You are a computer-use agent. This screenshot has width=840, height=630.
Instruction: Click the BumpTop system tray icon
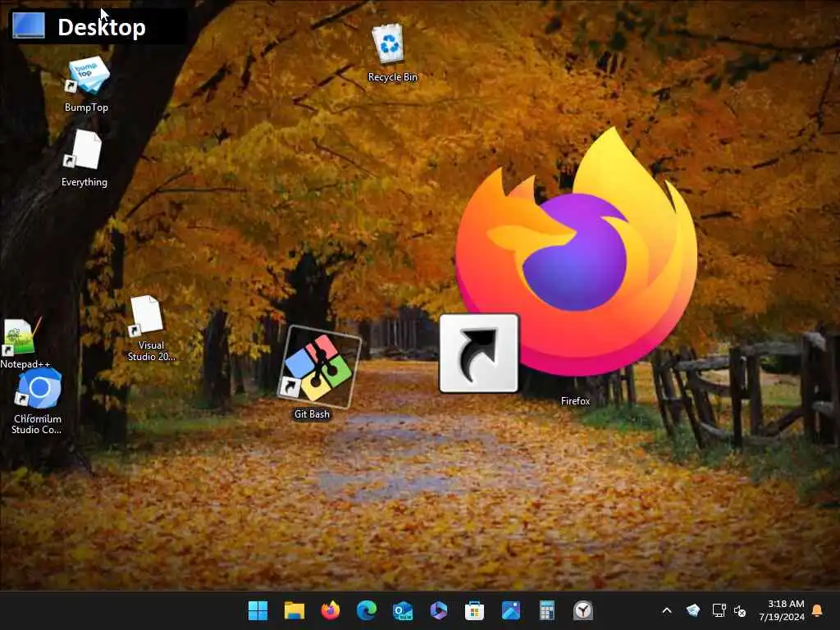pos(692,610)
